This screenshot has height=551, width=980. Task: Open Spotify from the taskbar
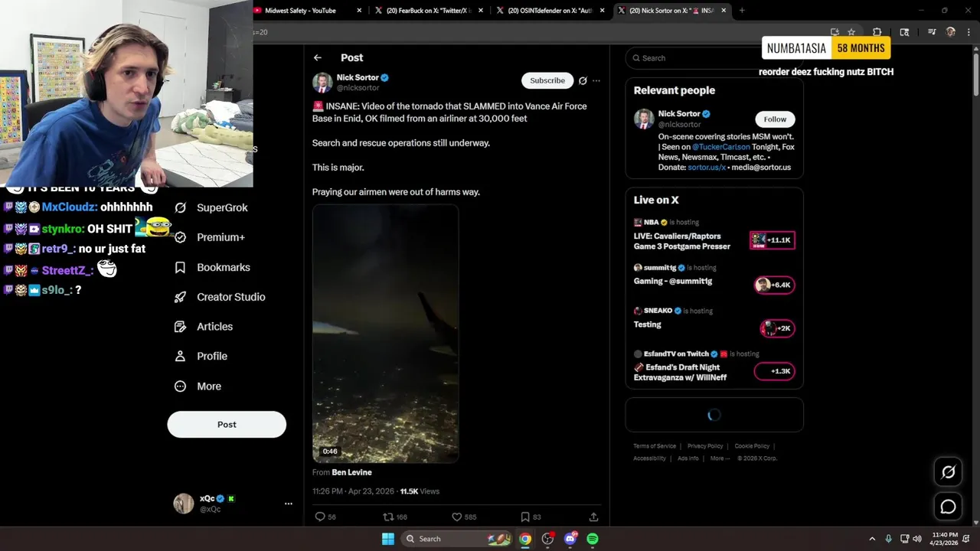(593, 539)
